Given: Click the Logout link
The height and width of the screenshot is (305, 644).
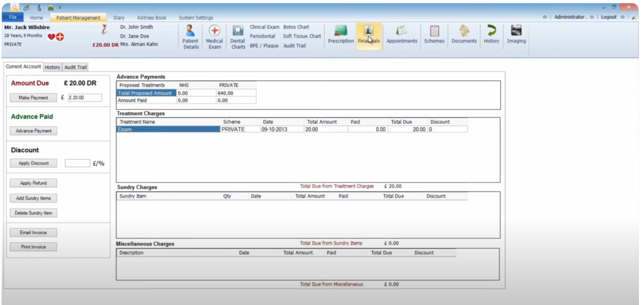Looking at the screenshot, I should point(609,17).
